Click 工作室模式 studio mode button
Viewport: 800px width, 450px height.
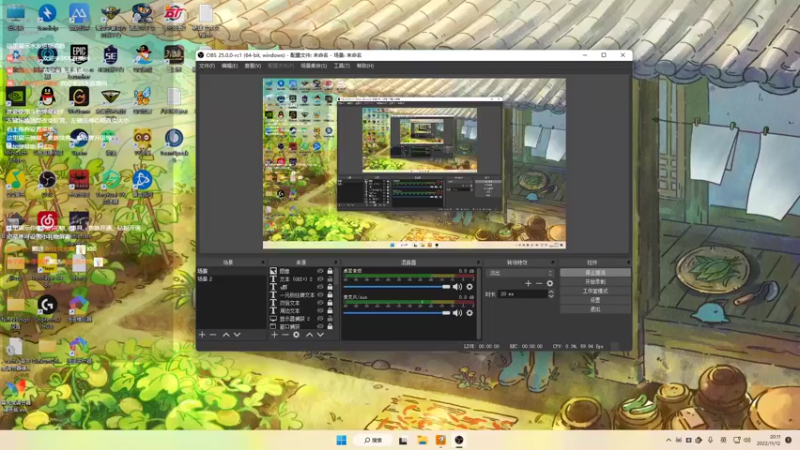tap(595, 291)
